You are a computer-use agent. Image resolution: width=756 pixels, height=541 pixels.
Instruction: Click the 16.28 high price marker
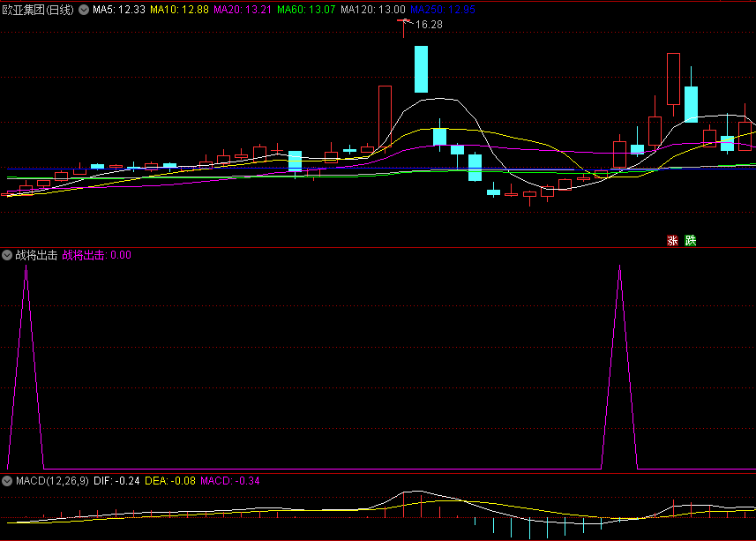click(429, 25)
